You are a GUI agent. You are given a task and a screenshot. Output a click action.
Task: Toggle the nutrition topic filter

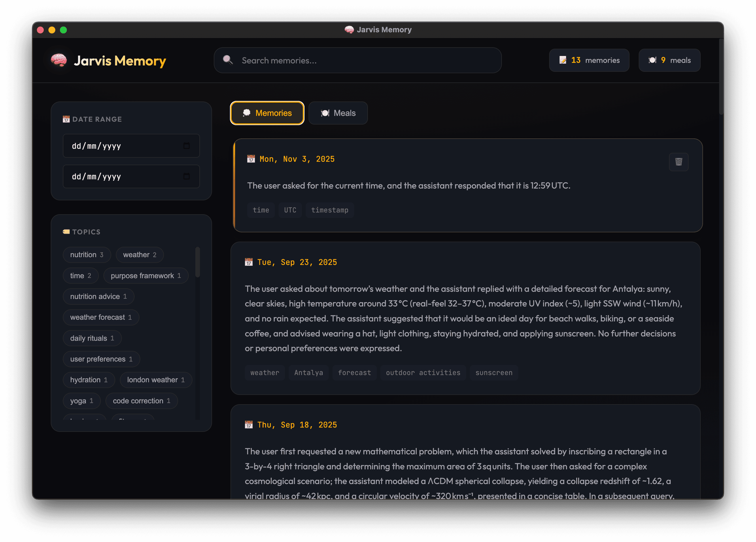87,255
